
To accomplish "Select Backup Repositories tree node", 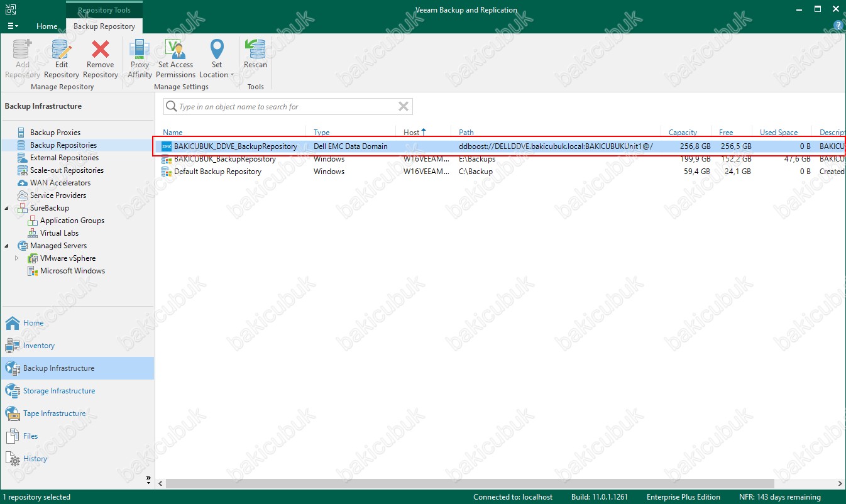I will [63, 145].
